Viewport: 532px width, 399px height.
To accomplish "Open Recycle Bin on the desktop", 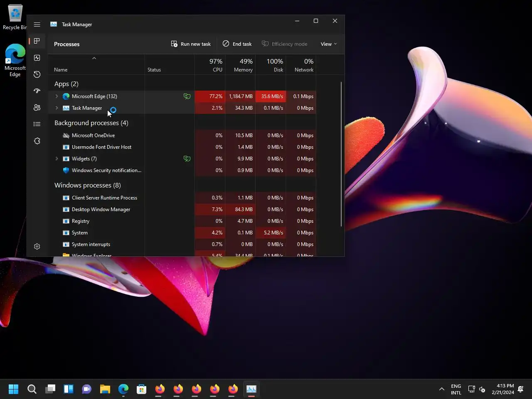I will (x=15, y=17).
